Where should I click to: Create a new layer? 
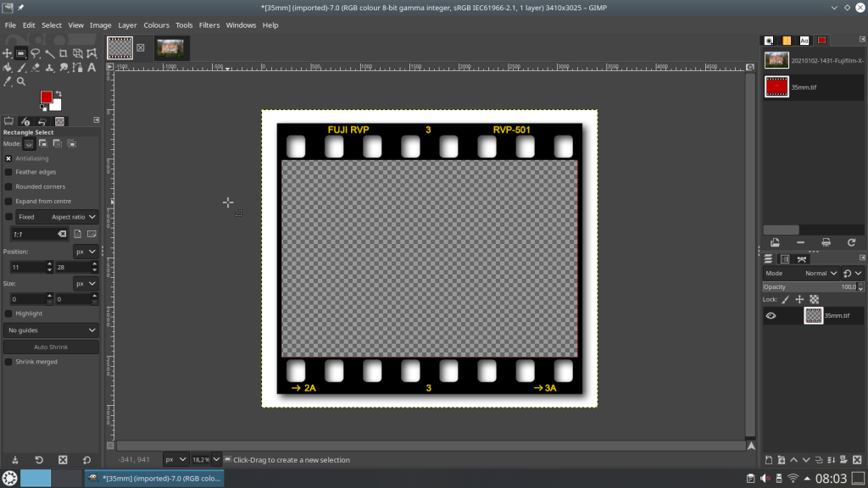coord(768,460)
